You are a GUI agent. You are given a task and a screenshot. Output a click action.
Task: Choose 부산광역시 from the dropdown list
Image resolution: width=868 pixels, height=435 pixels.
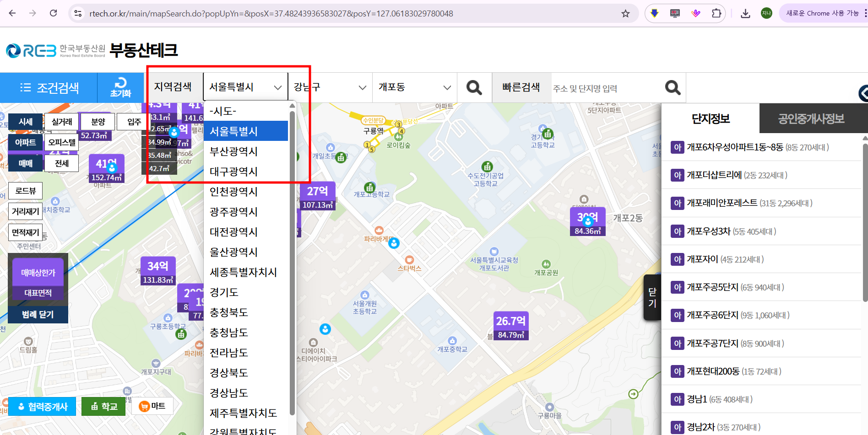(x=246, y=151)
